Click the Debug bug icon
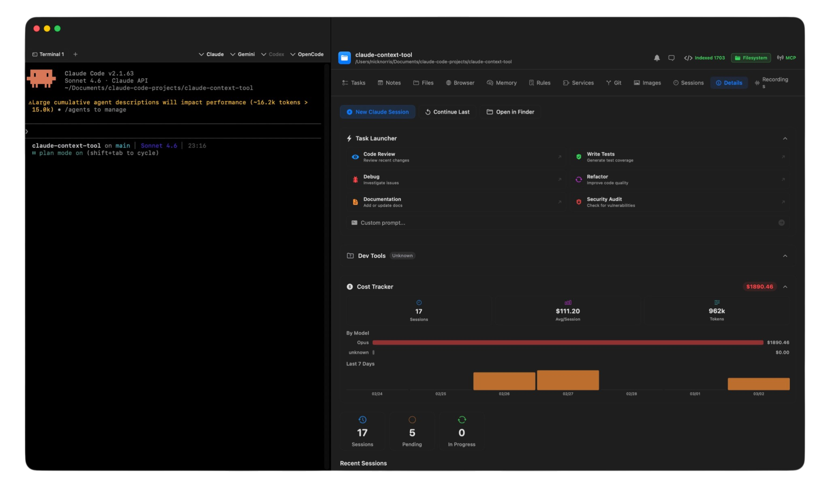 point(355,179)
